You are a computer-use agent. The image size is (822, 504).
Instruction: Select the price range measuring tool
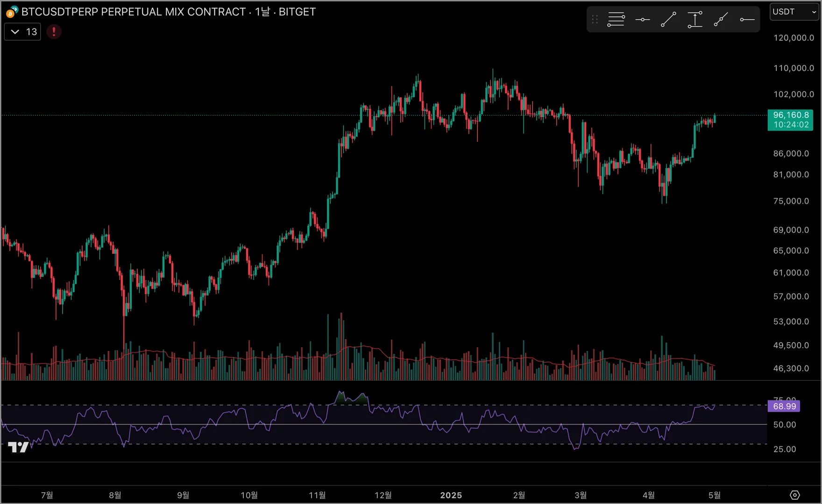point(695,20)
